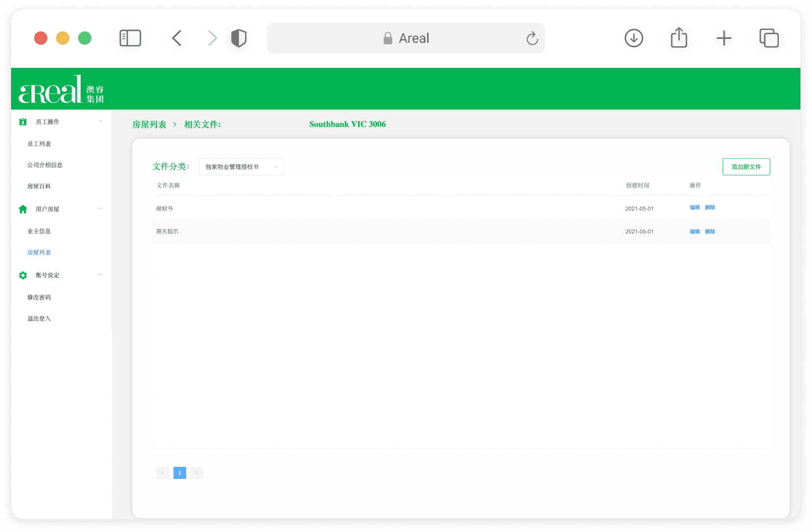The image size is (812, 532).
Task: Select 房屋列表 in the sidebar
Action: pos(39,253)
